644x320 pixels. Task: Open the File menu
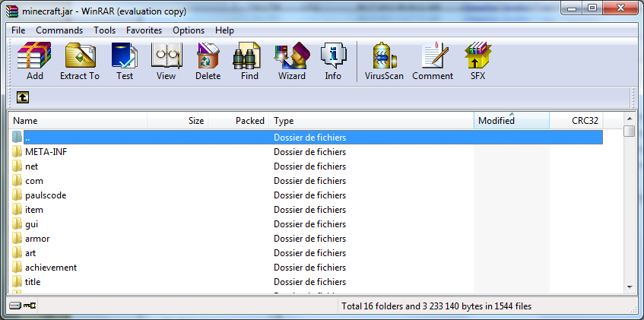coord(18,30)
